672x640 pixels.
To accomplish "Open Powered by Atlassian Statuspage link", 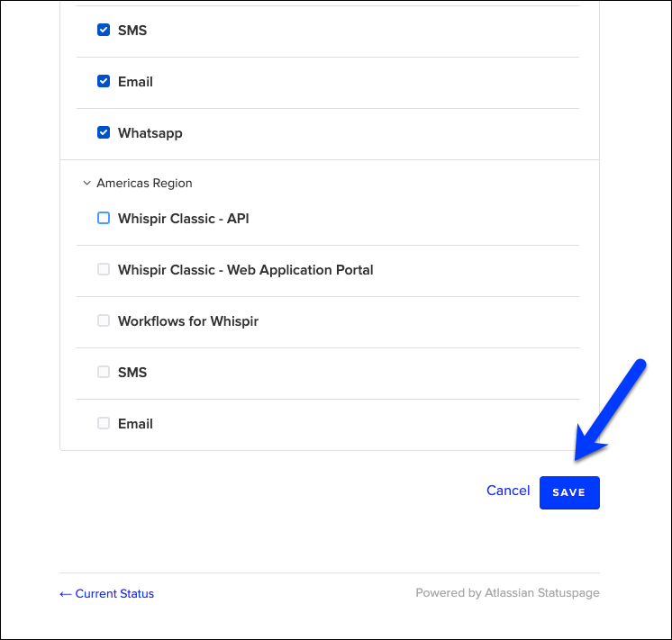I will tap(507, 593).
